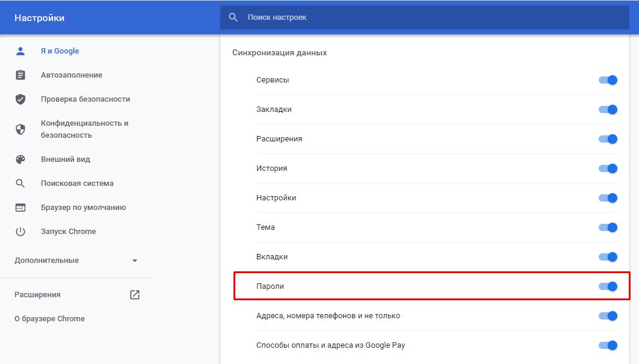The height and width of the screenshot is (364, 639).
Task: Open О браузере Chrome page
Action: pos(49,319)
